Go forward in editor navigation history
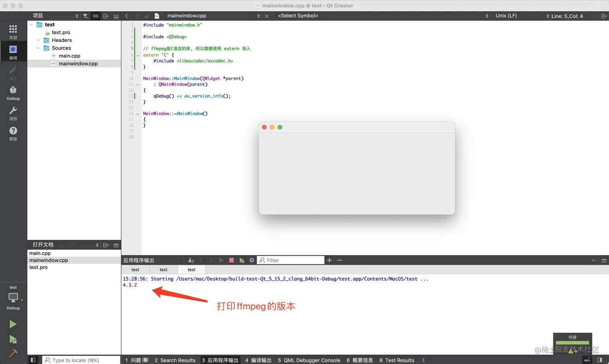Image resolution: width=609 pixels, height=364 pixels. coord(137,16)
